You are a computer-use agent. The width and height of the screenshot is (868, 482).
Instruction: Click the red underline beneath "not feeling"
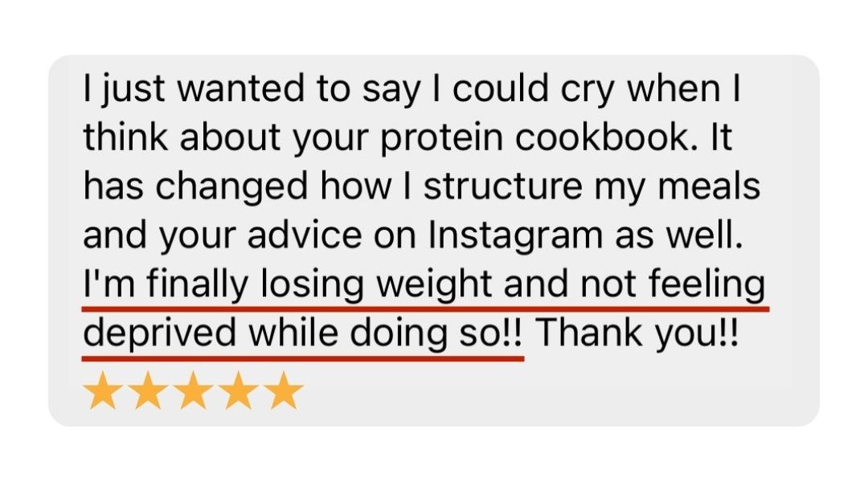tap(674, 309)
